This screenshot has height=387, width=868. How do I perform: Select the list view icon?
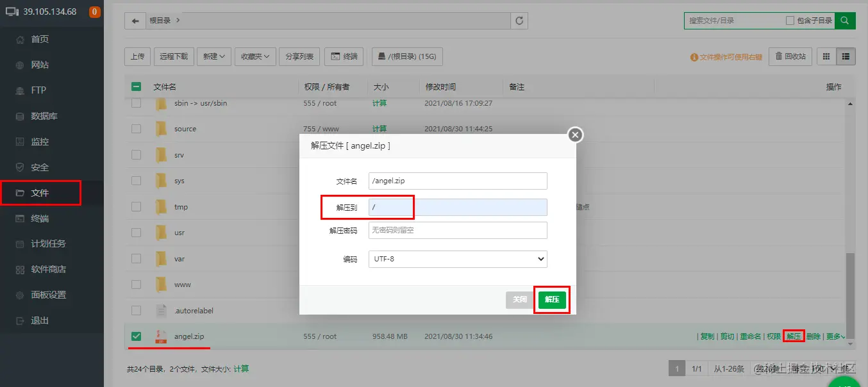click(845, 56)
